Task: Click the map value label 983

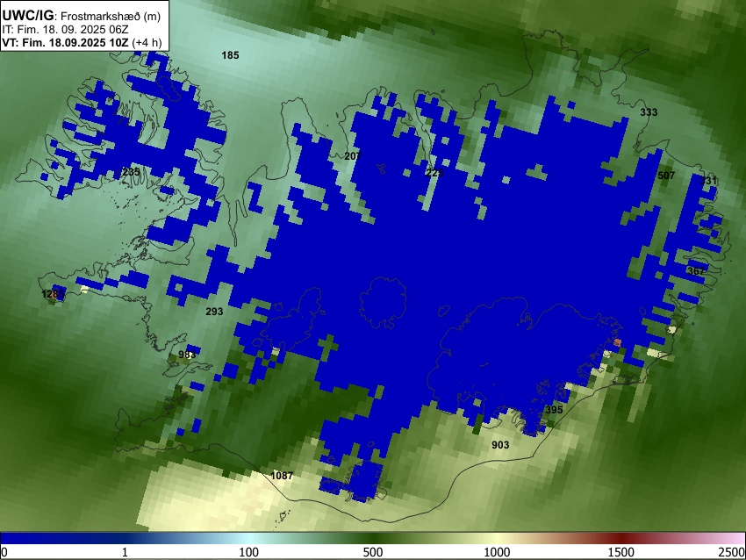Action: point(187,355)
